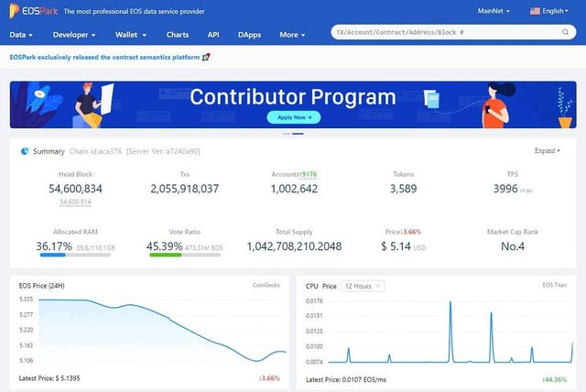Image resolution: width=586 pixels, height=392 pixels.
Task: Click the rocket icon beside the announcement
Action: (206, 57)
